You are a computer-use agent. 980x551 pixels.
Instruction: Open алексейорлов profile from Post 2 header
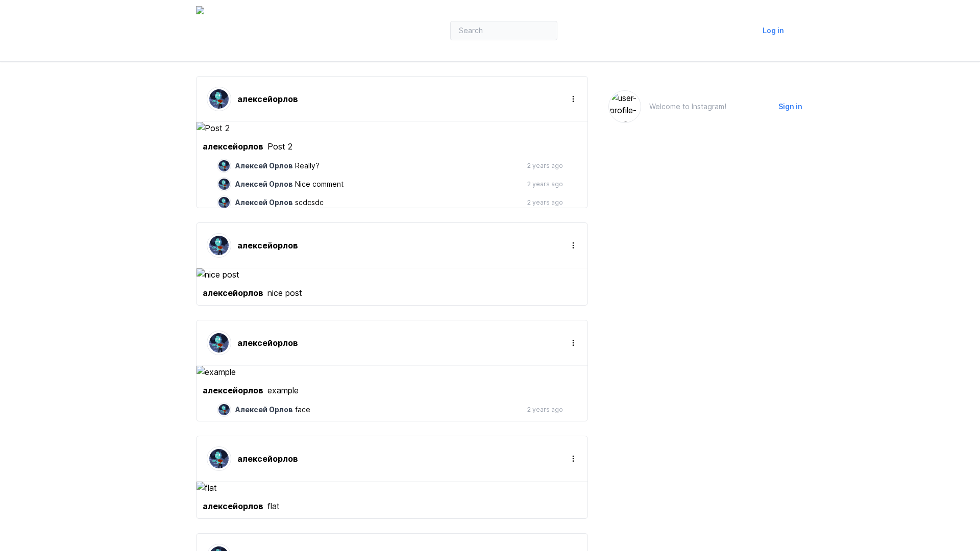[267, 99]
